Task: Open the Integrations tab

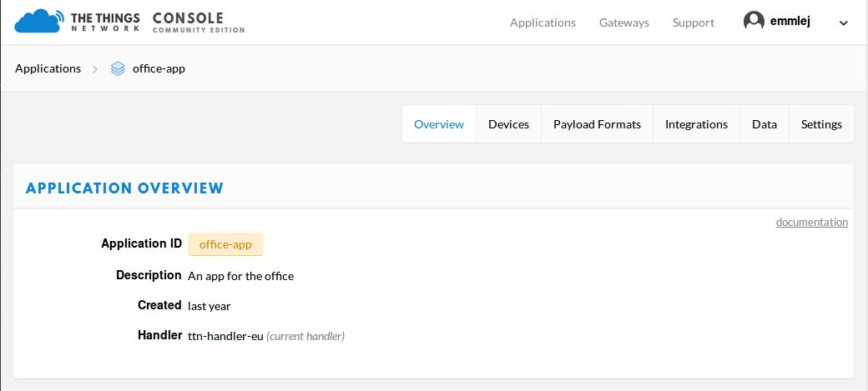Action: coord(696,124)
